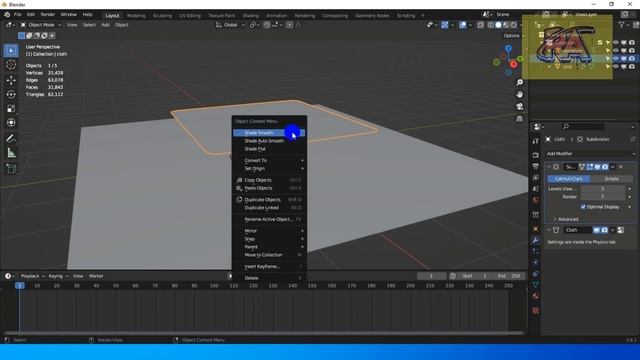
Task: Remove the Subdivision modifier with X
Action: coord(621,167)
